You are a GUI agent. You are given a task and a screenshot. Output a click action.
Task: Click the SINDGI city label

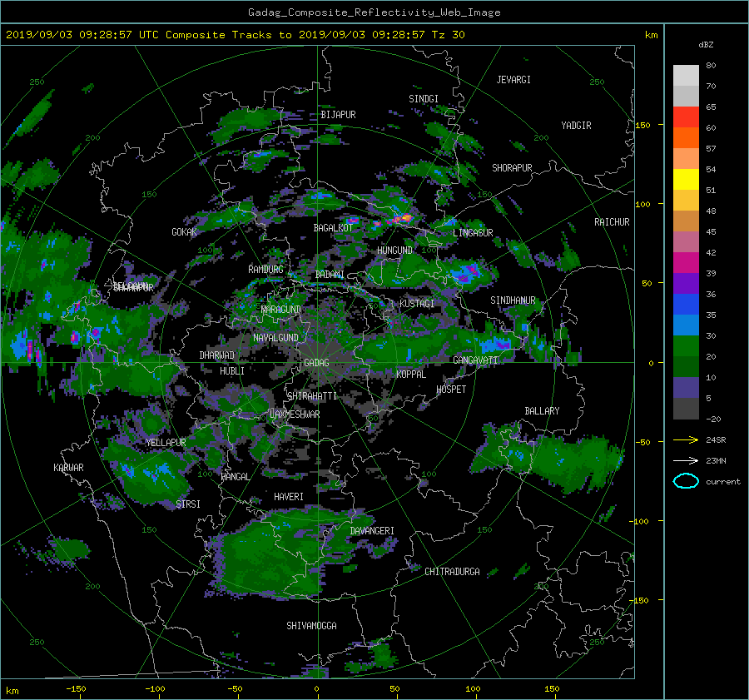pos(424,99)
